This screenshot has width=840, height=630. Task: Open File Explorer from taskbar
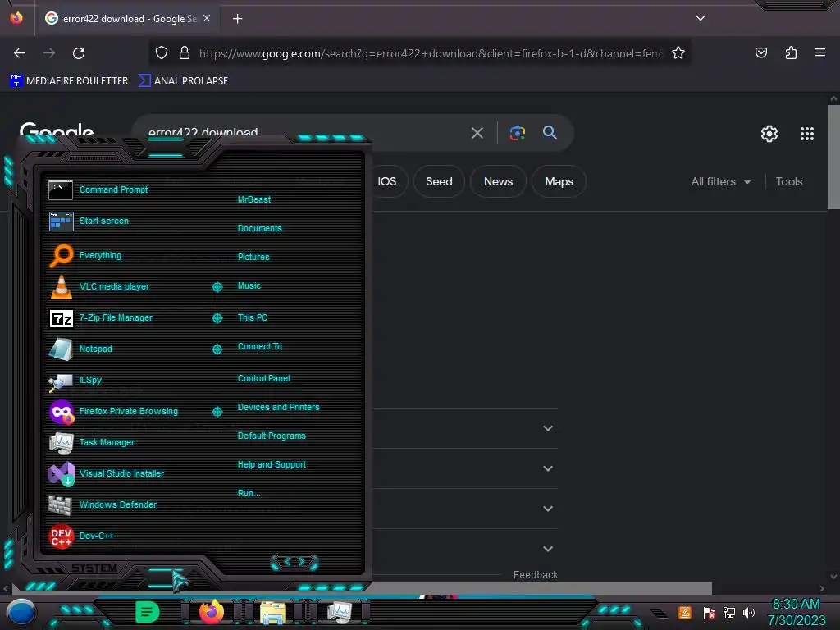(x=272, y=612)
